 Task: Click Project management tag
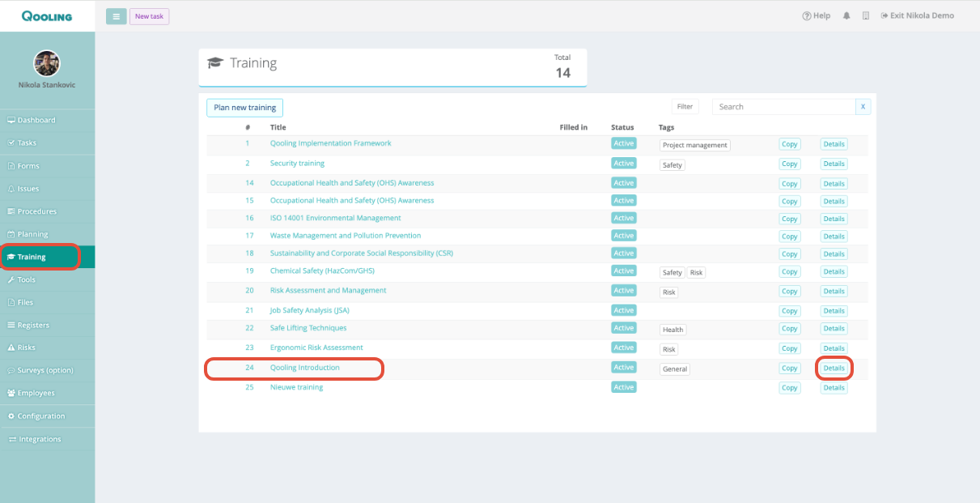pos(695,145)
